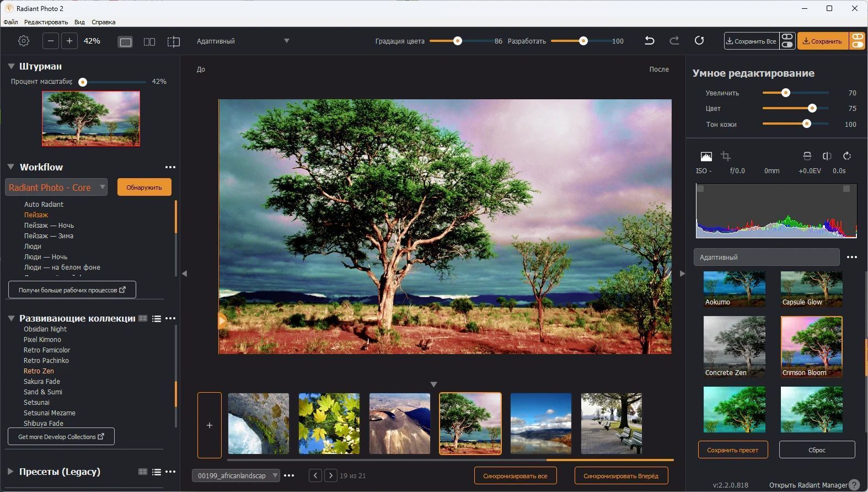Toggle grid view for Развивающие коллекции
The image size is (868, 492).
click(x=143, y=318)
